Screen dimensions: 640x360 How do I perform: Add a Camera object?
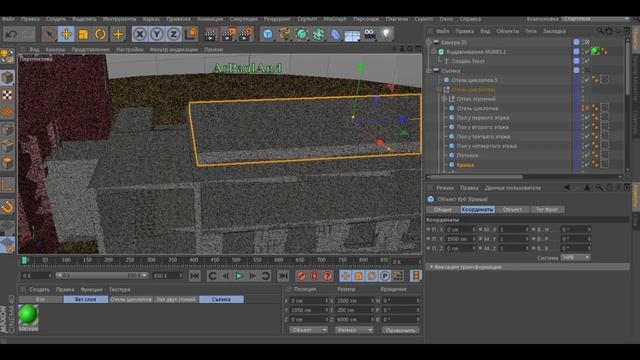(x=369, y=34)
